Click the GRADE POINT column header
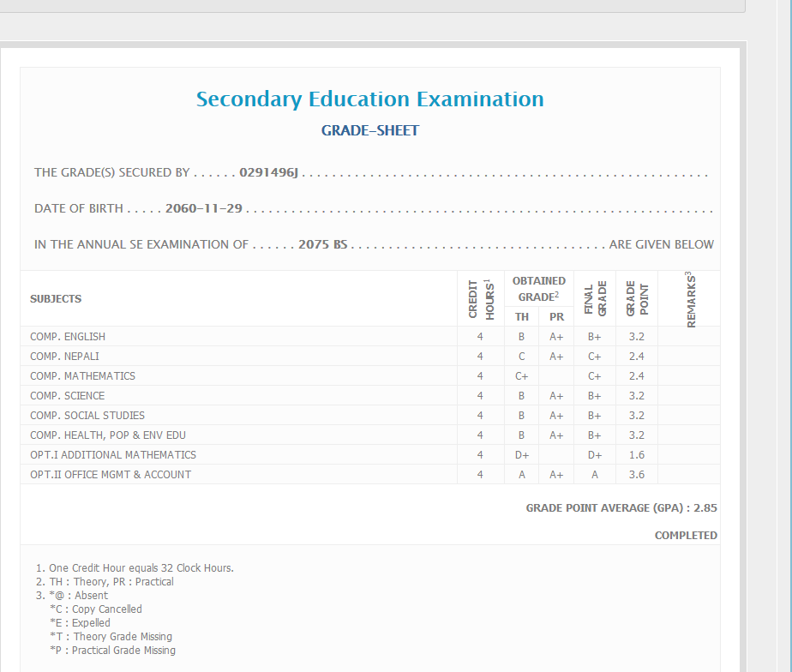The image size is (792, 672). (636, 298)
